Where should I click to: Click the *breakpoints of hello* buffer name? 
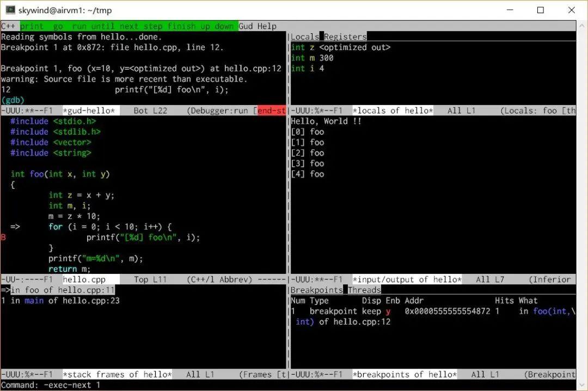tap(405, 375)
